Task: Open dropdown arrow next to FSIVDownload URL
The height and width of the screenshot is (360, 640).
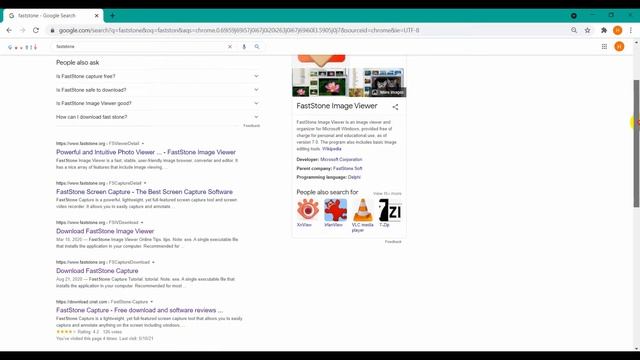Action: [142, 223]
